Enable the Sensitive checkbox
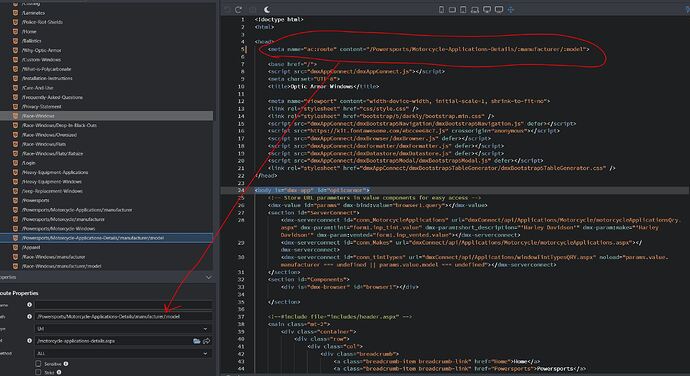 [x=38, y=364]
